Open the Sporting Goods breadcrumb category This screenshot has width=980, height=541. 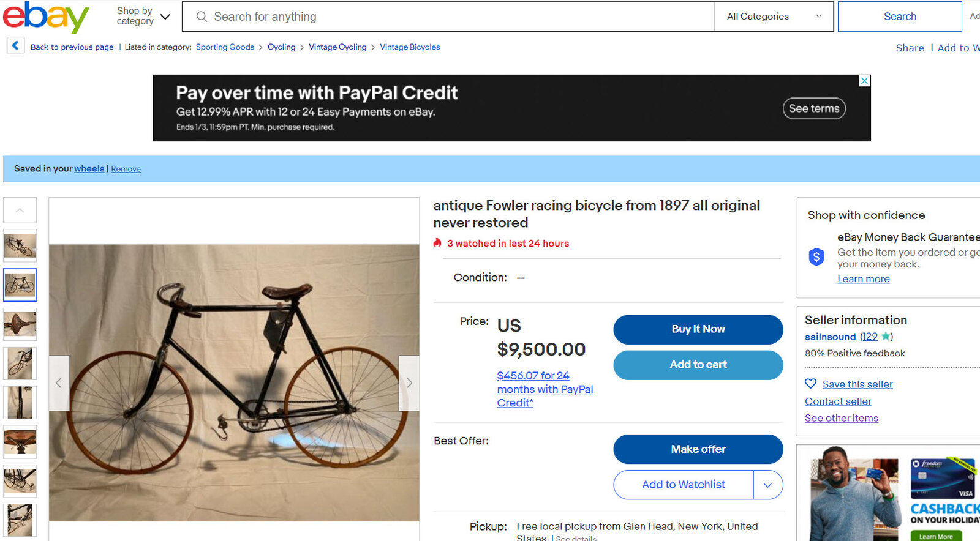tap(225, 47)
